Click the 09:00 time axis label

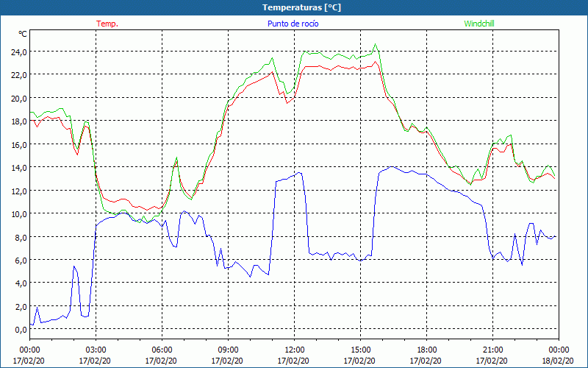pos(229,350)
